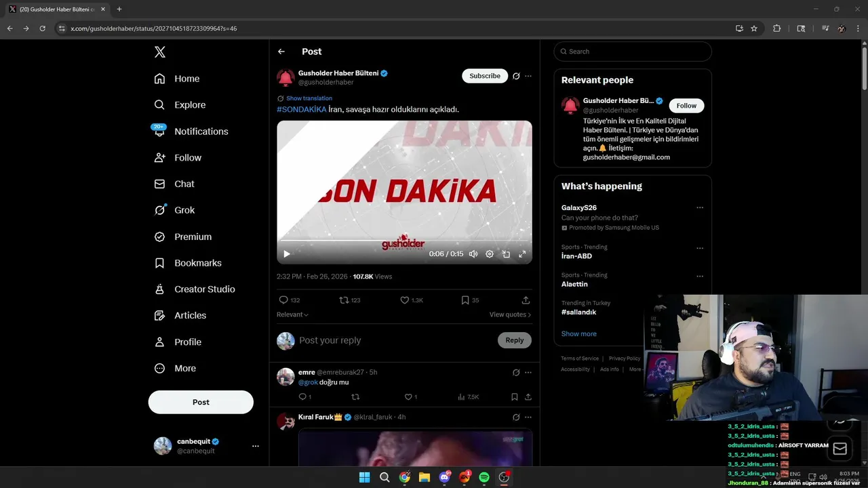The height and width of the screenshot is (488, 868).
Task: Click the Accessibility footer link
Action: [575, 369]
